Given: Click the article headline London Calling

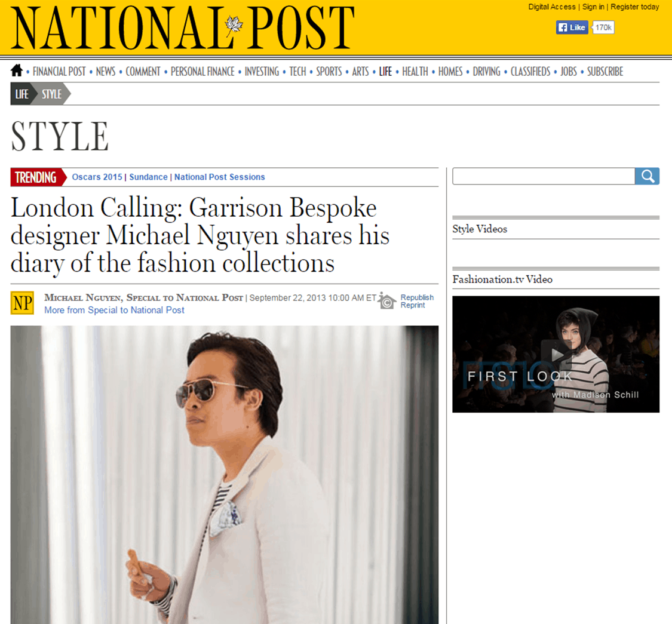Looking at the screenshot, I should click(200, 235).
